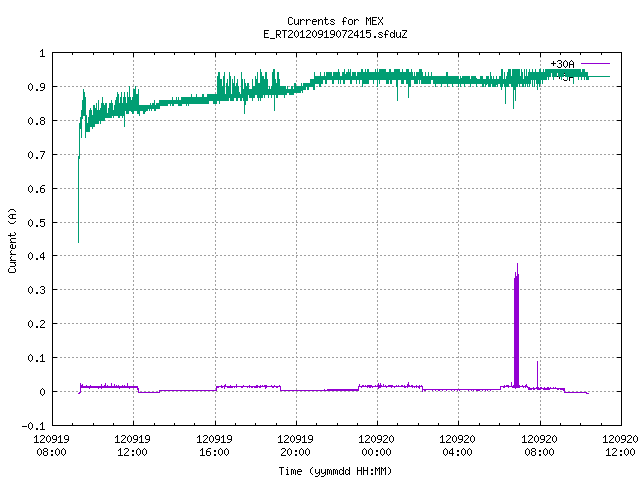The image size is (640, 480).
Task: Click the green legend line sample
Action: [599, 76]
